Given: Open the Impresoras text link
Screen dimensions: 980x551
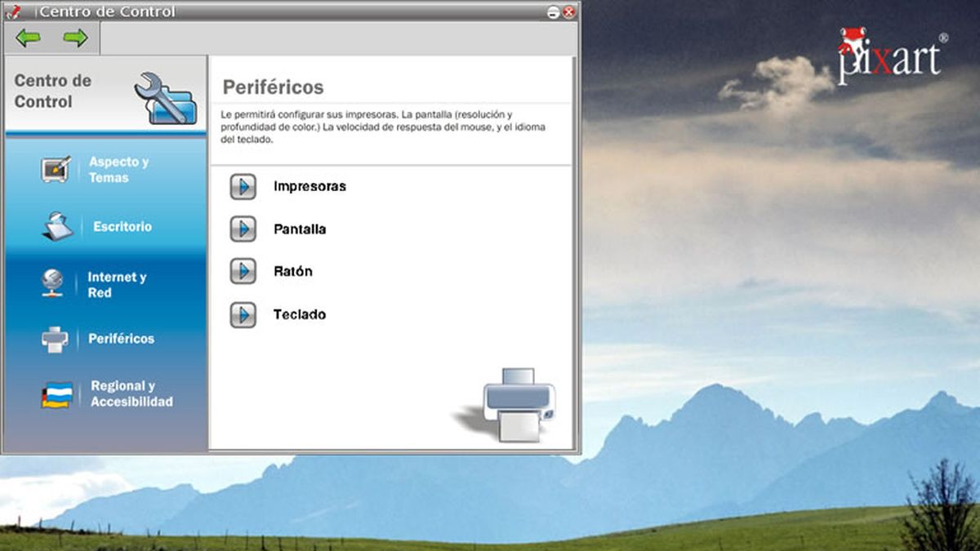Looking at the screenshot, I should click(x=310, y=187).
